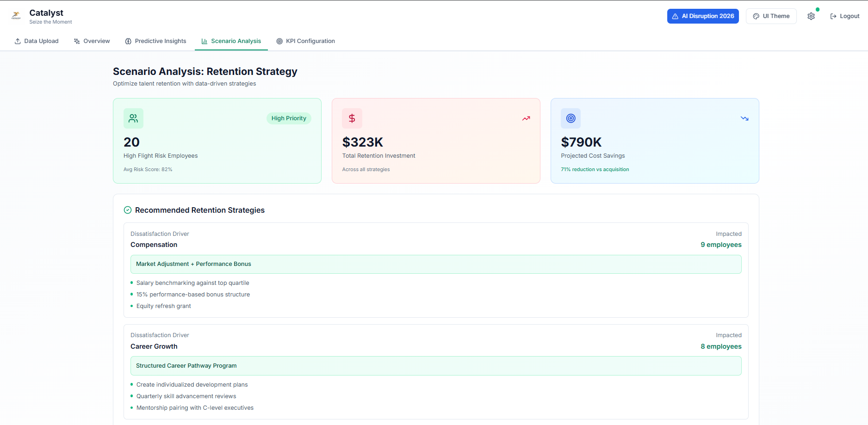This screenshot has width=868, height=425.
Task: Click the dollar sign icon in Retention Investment card
Action: (x=352, y=118)
